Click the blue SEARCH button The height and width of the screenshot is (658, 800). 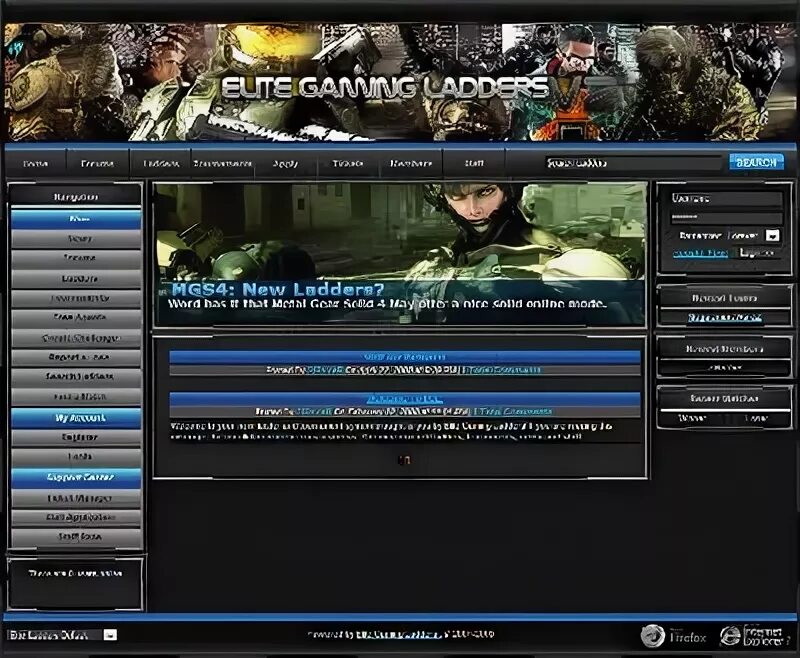coord(756,162)
